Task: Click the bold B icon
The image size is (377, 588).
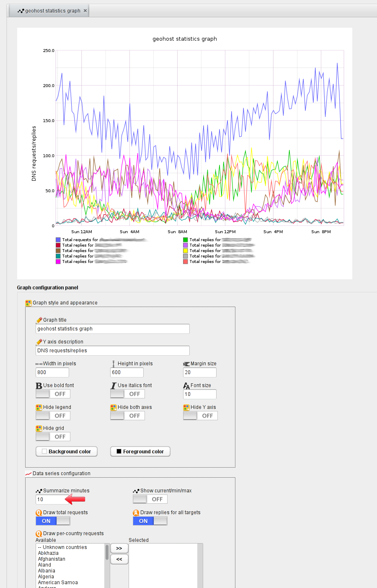Action: [x=39, y=385]
